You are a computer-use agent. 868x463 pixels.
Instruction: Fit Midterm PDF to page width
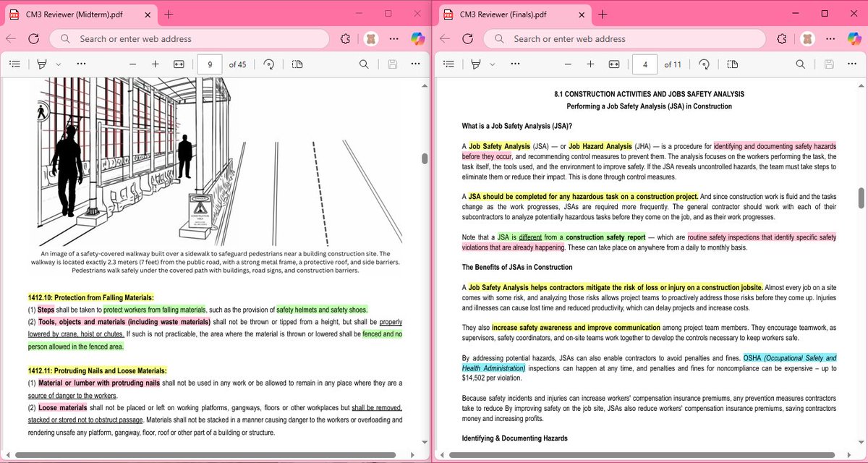pos(179,64)
